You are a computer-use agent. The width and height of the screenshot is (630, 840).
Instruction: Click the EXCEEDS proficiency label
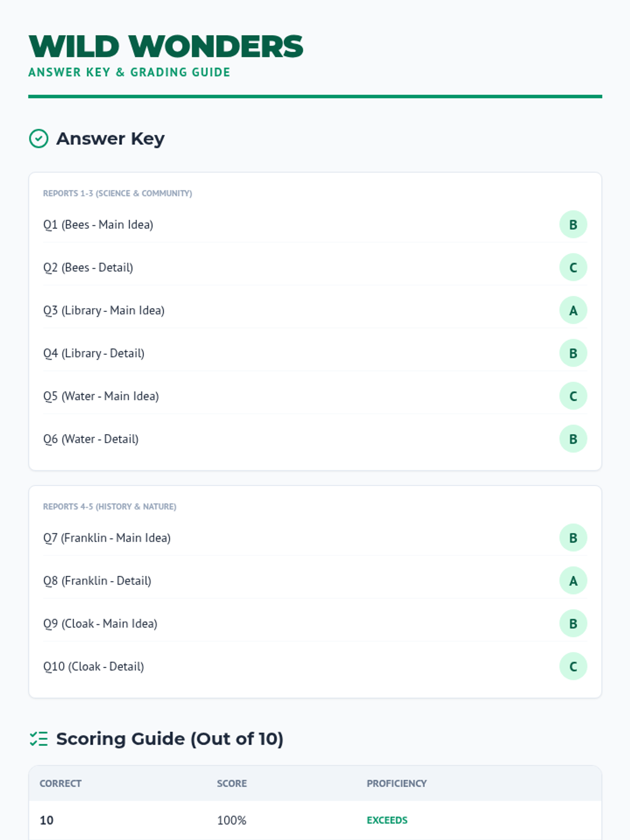click(387, 820)
